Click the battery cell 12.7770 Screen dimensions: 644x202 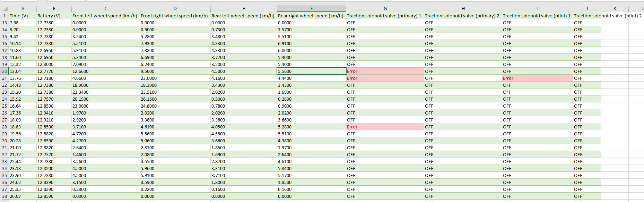(54, 71)
